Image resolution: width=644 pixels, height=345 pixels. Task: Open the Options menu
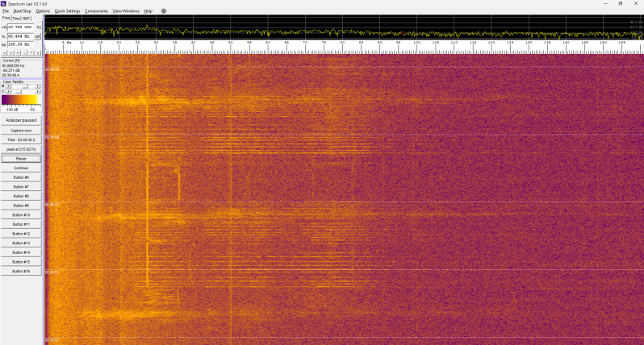point(43,11)
